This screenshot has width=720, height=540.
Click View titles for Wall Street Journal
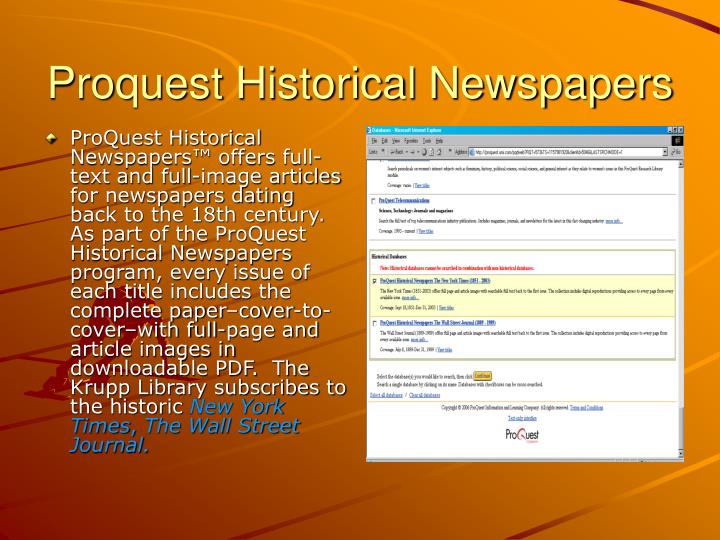pos(444,350)
